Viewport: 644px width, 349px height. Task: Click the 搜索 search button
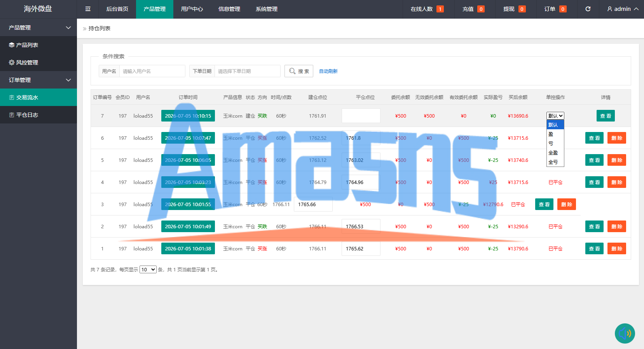click(299, 71)
